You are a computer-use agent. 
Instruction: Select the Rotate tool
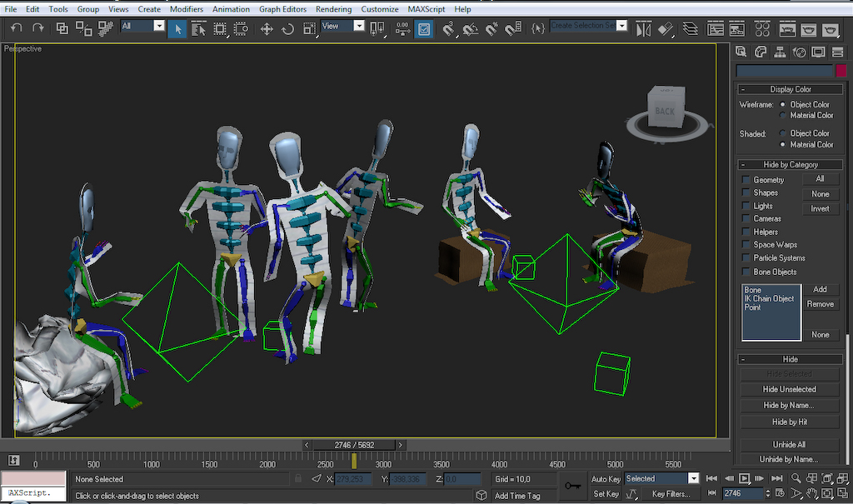pyautogui.click(x=287, y=28)
